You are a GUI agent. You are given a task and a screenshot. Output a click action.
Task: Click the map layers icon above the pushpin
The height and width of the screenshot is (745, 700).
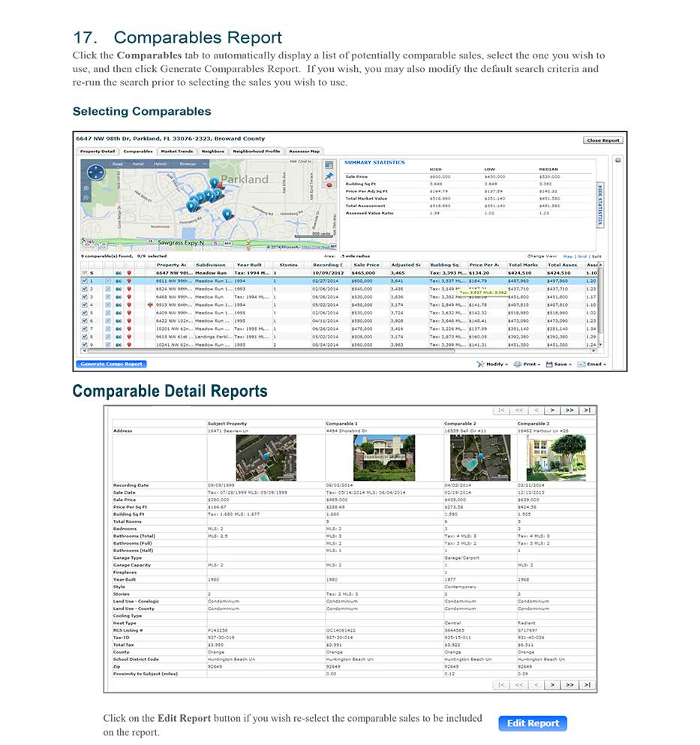(x=329, y=165)
